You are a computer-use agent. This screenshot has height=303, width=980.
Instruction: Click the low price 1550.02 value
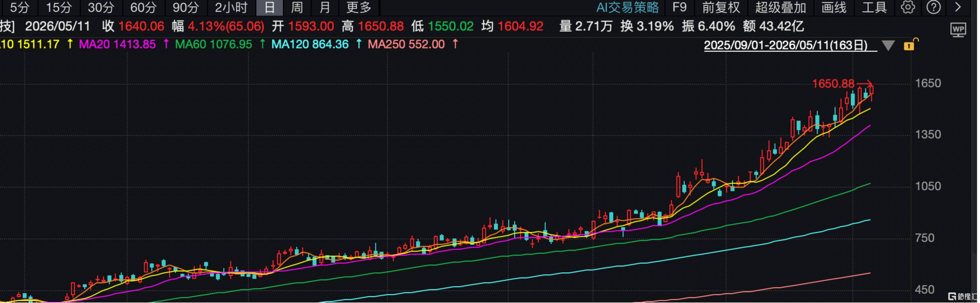(x=451, y=26)
